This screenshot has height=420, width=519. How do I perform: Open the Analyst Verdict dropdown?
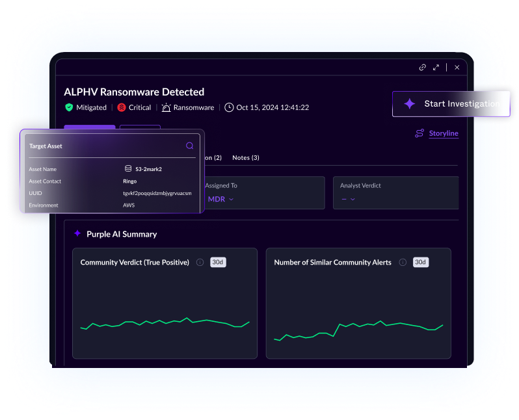348,199
